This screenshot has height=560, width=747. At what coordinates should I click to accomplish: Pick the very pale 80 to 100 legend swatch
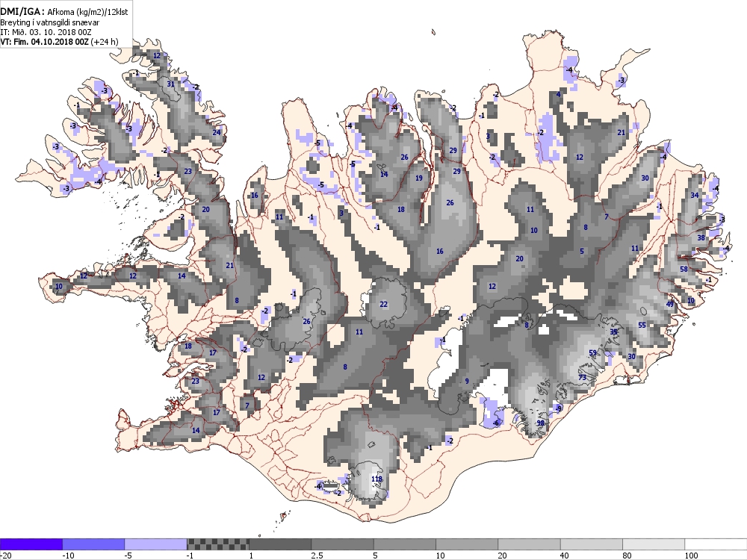click(x=654, y=544)
